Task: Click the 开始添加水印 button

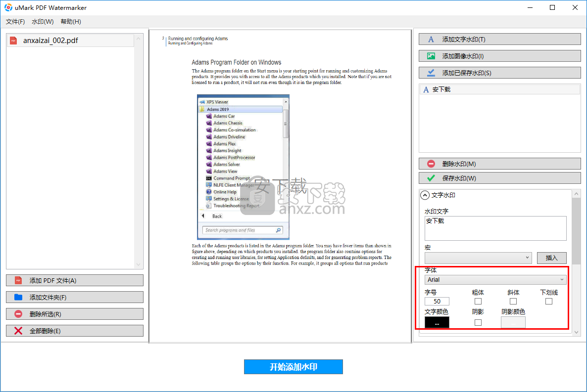Action: (x=293, y=367)
